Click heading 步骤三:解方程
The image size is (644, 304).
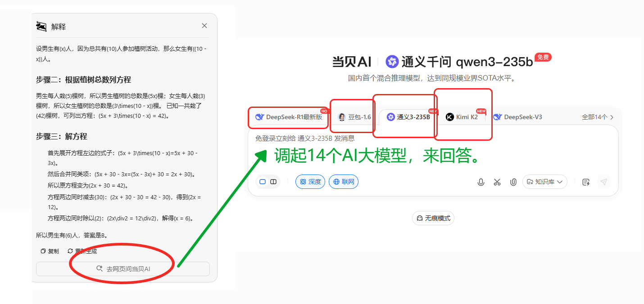[62, 136]
